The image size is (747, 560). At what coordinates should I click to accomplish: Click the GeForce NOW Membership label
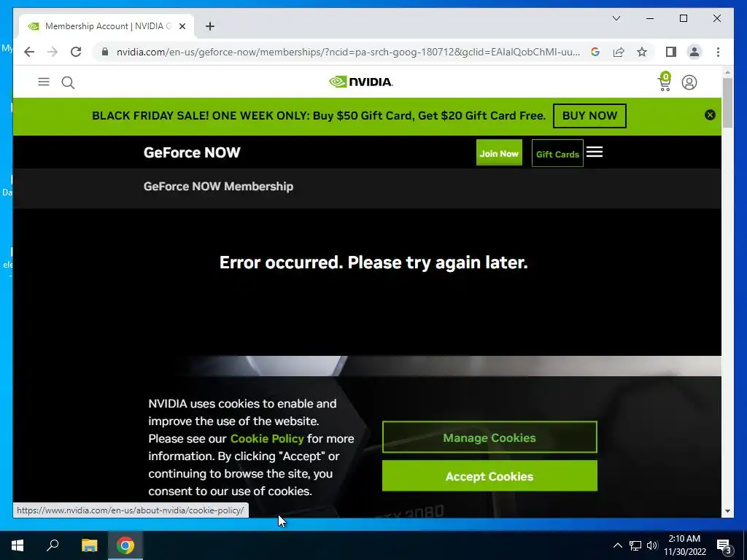[x=218, y=186]
